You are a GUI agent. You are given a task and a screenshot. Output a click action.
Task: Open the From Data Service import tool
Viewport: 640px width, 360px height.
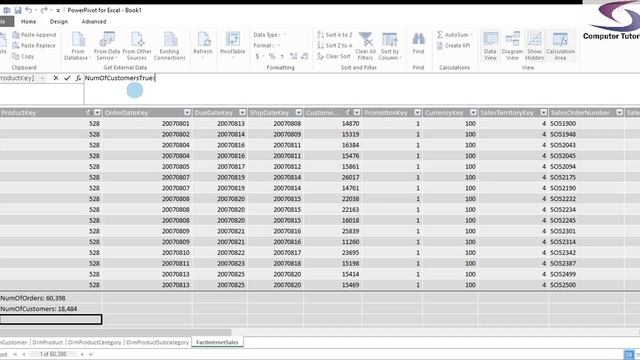[x=107, y=46]
